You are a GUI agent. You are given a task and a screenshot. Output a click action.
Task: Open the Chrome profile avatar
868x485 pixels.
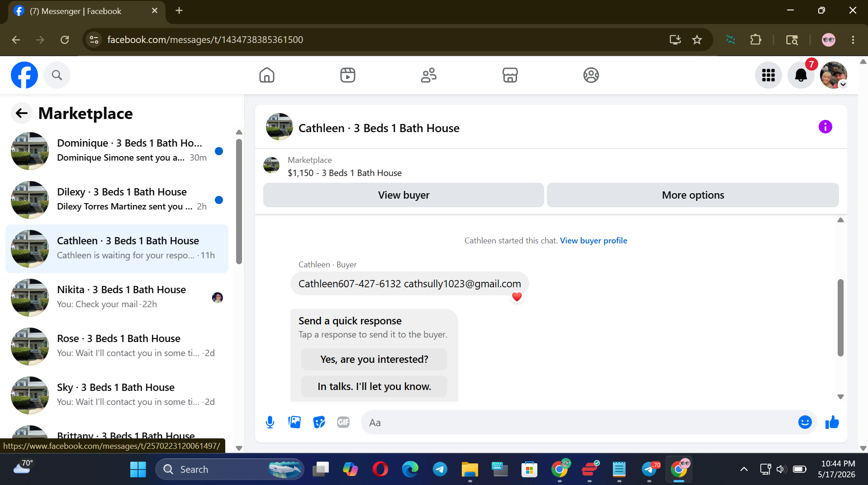pos(829,40)
